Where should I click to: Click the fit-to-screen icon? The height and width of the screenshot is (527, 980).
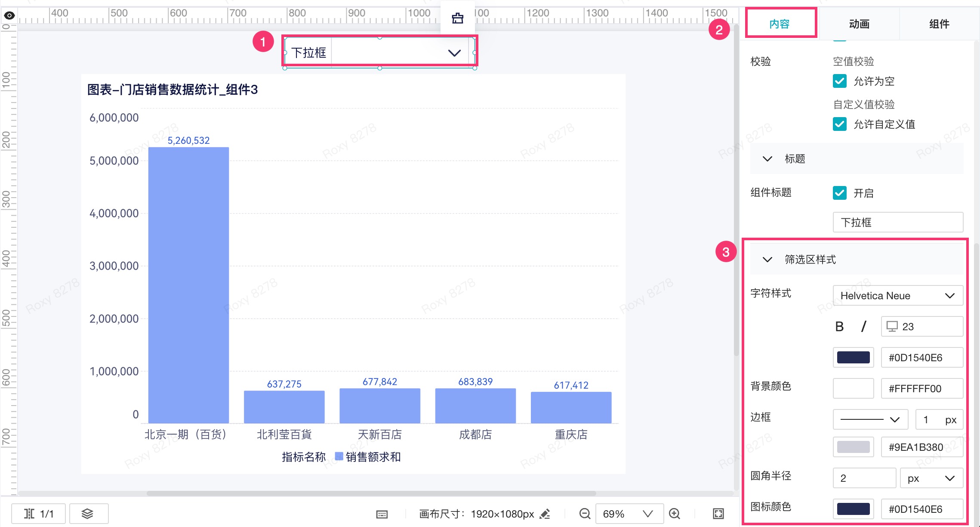click(718, 514)
